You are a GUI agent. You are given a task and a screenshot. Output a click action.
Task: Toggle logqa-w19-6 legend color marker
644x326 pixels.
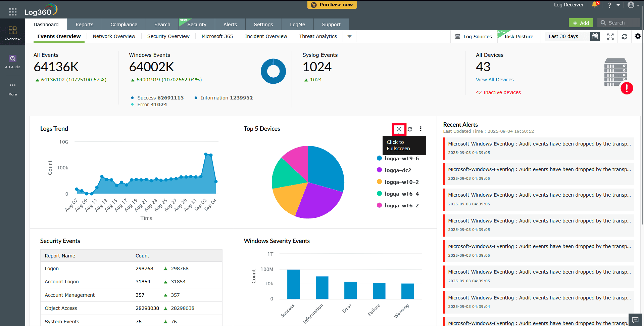click(x=379, y=158)
